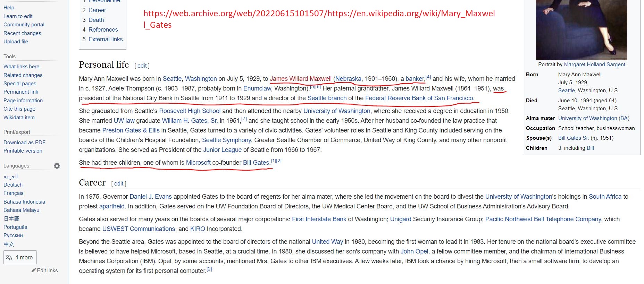Open the Nebraska link
The height and width of the screenshot is (284, 644).
point(348,79)
